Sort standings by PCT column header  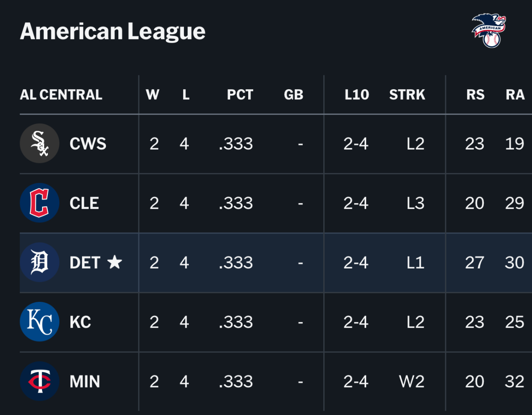240,95
